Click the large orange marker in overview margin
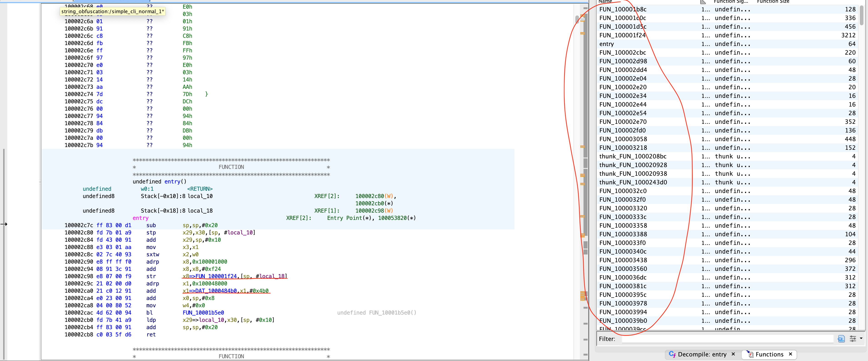 tap(583, 296)
